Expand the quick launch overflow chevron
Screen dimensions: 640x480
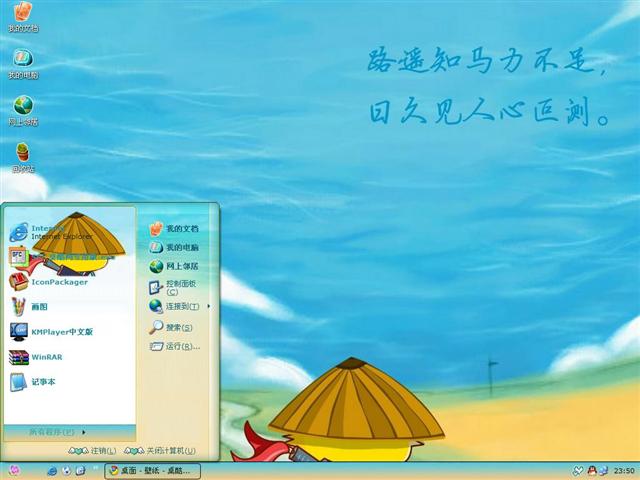96,467
